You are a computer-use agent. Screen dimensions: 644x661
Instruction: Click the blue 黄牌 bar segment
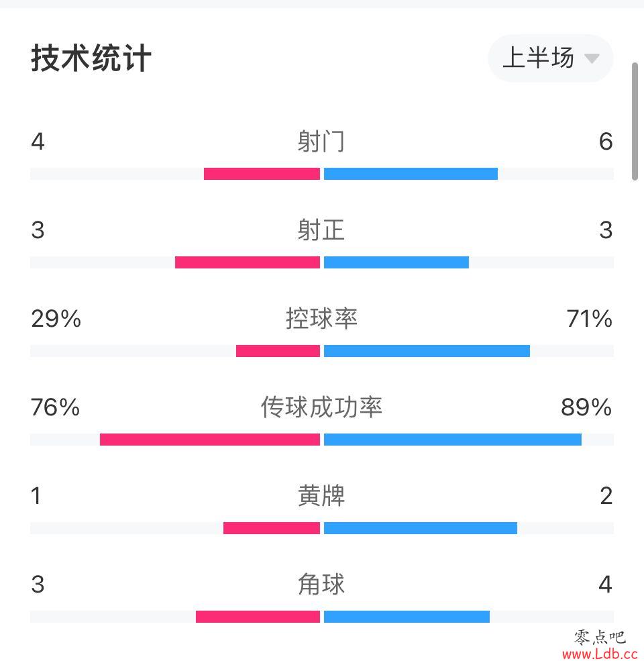pos(421,527)
